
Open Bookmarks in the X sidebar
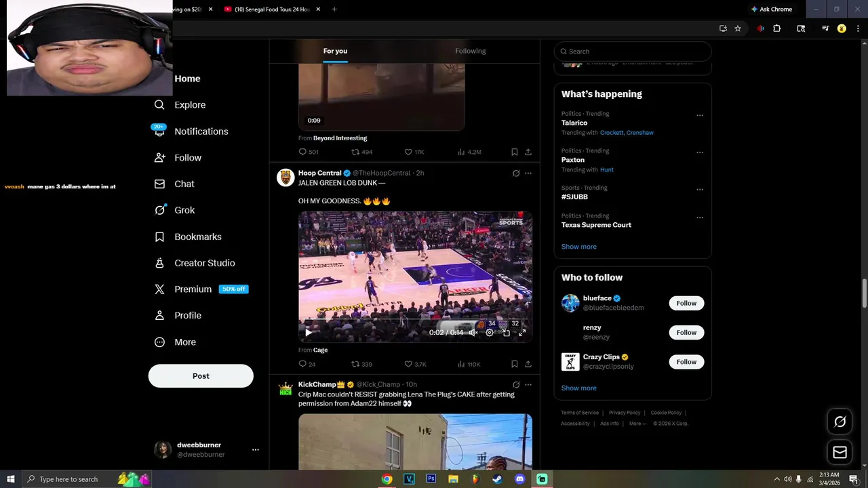[188, 237]
